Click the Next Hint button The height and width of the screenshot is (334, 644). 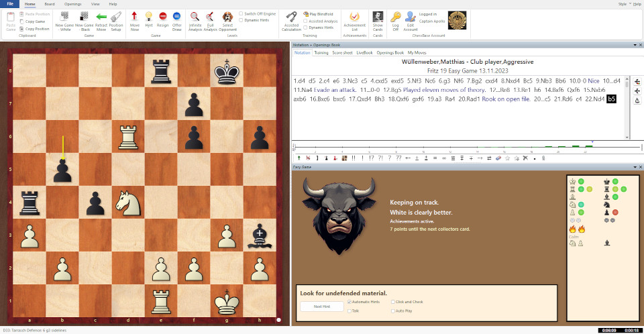(x=321, y=306)
